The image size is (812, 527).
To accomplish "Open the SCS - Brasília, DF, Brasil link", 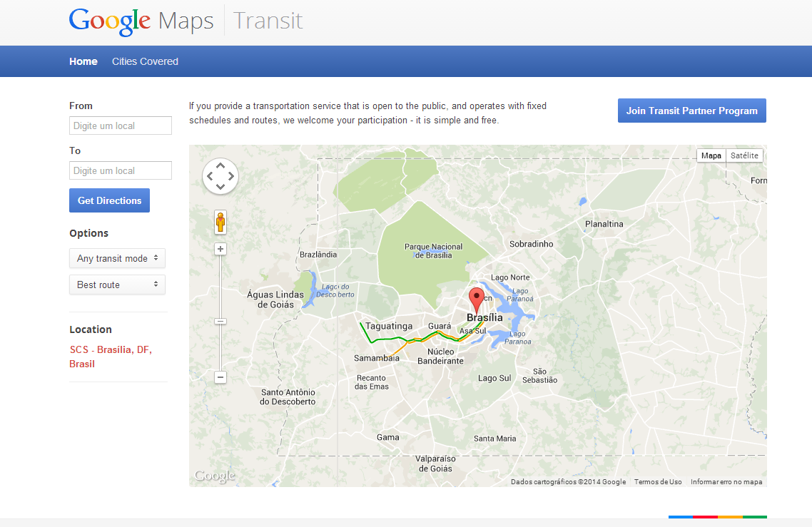I will (x=111, y=357).
